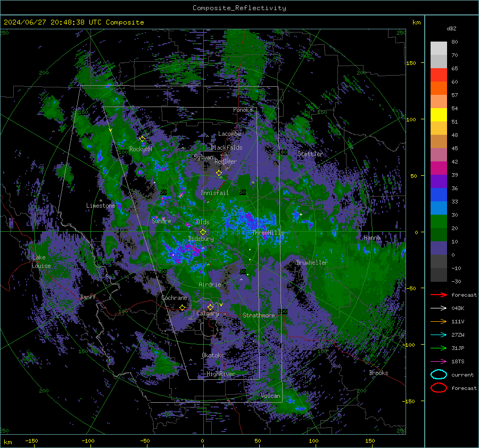Screen dimensions: 479x448
Task: Click the yellow 51 dBZ color swatch
Action: click(x=439, y=115)
